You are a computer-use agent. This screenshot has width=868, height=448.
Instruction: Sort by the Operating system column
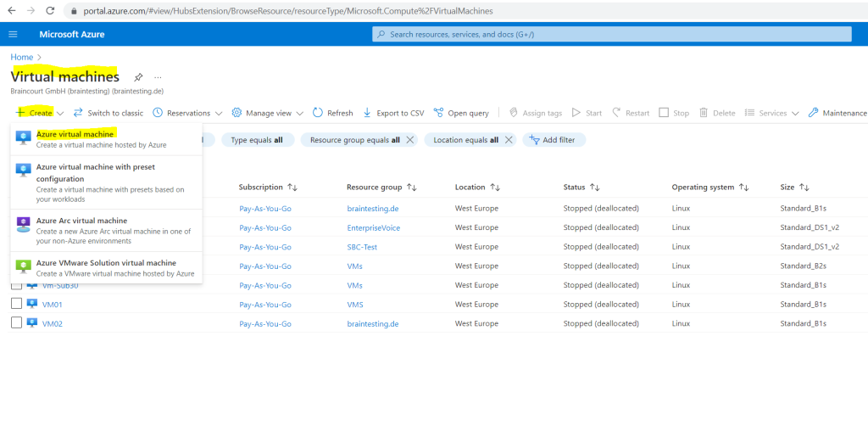(x=710, y=188)
